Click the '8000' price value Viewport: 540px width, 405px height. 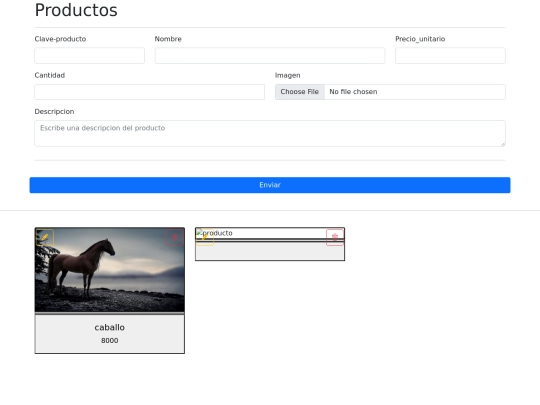(110, 340)
